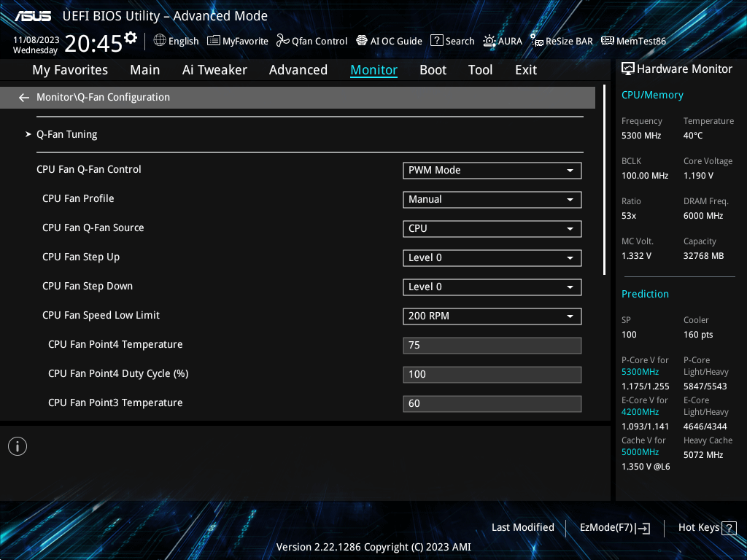Click EzMode exit arrow icon
The height and width of the screenshot is (560, 747).
pos(643,528)
